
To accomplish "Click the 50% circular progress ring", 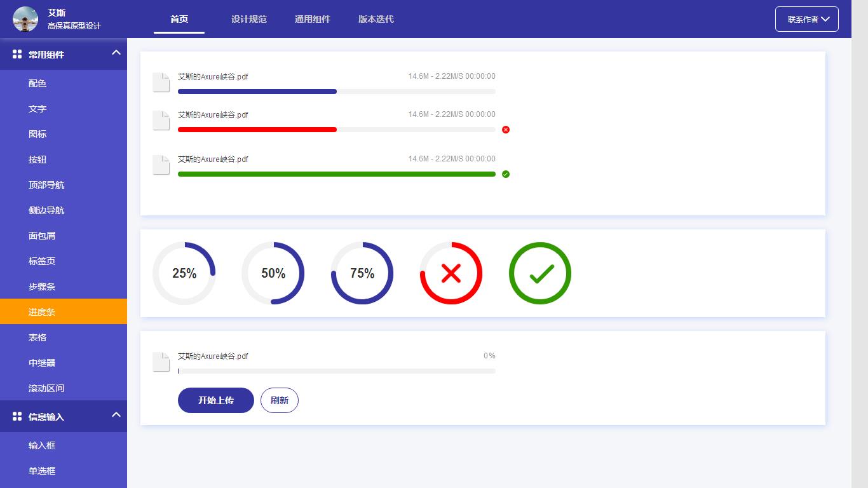I will 273,273.
